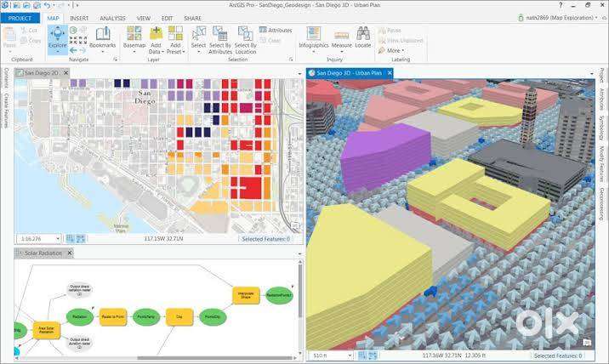Switch to the ANALYSIS ribbon tab
The height and width of the screenshot is (364, 609).
coord(112,18)
